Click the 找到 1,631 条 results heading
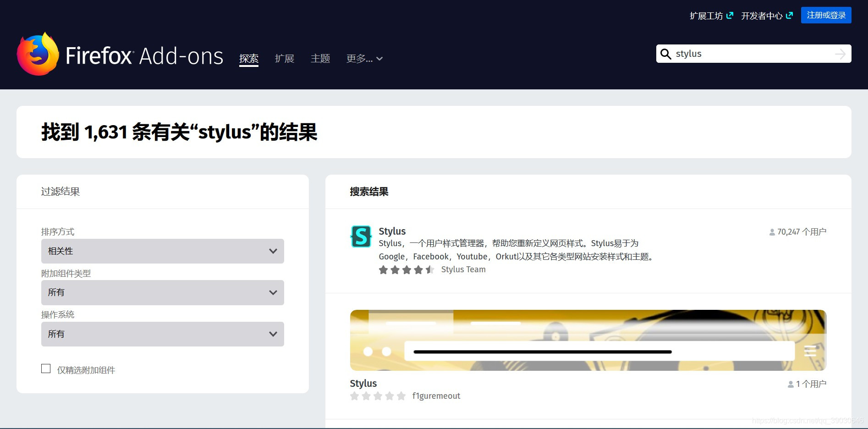 pos(179,132)
